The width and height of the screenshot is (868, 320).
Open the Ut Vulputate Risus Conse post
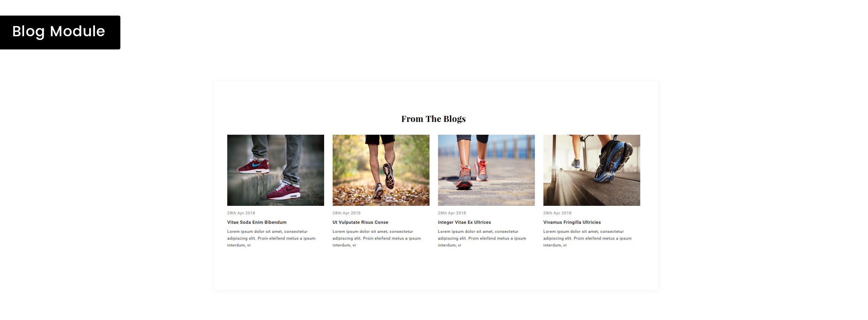pos(360,222)
